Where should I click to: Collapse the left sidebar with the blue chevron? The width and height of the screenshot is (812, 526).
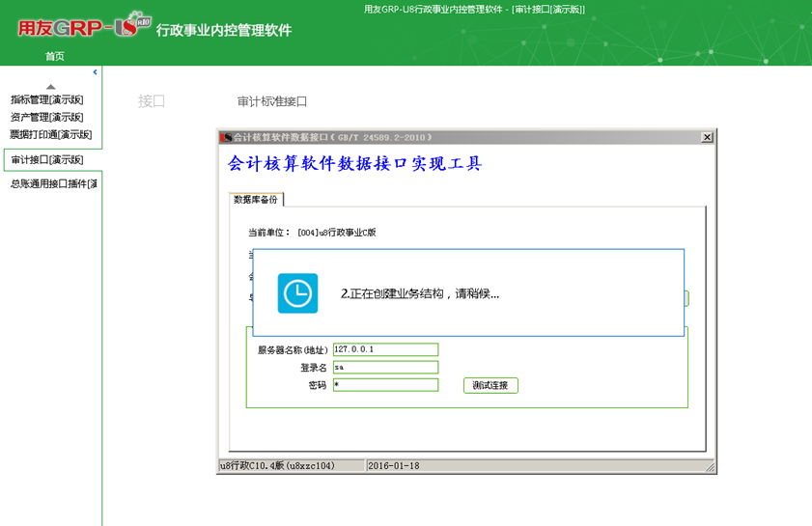[x=95, y=72]
